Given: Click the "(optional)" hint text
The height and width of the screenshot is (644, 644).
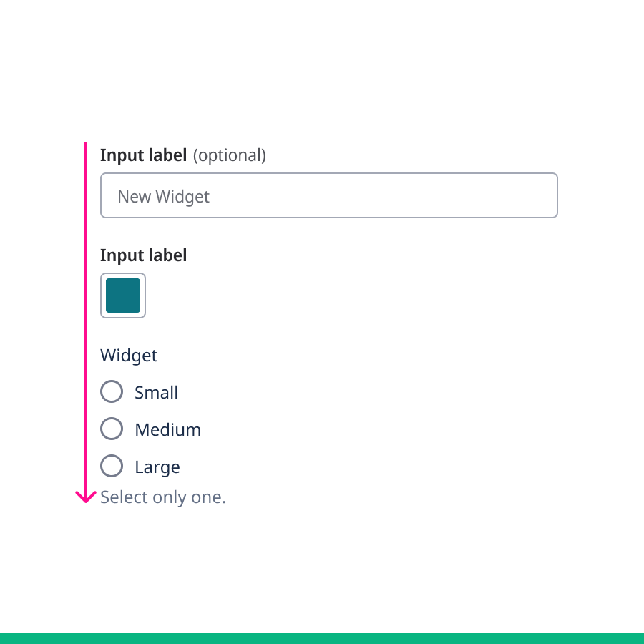Looking at the screenshot, I should coord(230,155).
